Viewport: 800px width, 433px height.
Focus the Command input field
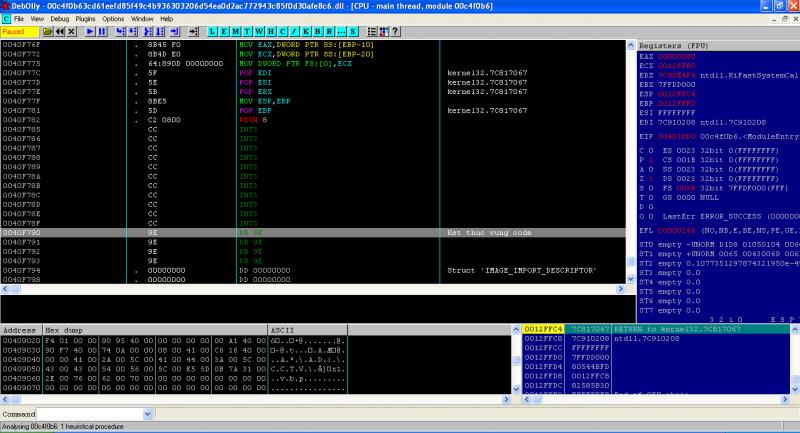pos(90,414)
